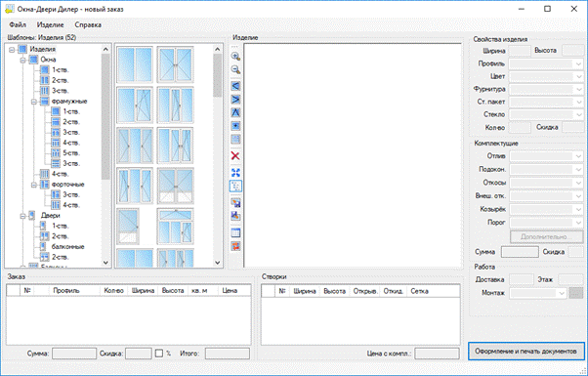Screen dimensions: 588x376
Task: Click the zoom in magnifier icon
Action: (235, 57)
